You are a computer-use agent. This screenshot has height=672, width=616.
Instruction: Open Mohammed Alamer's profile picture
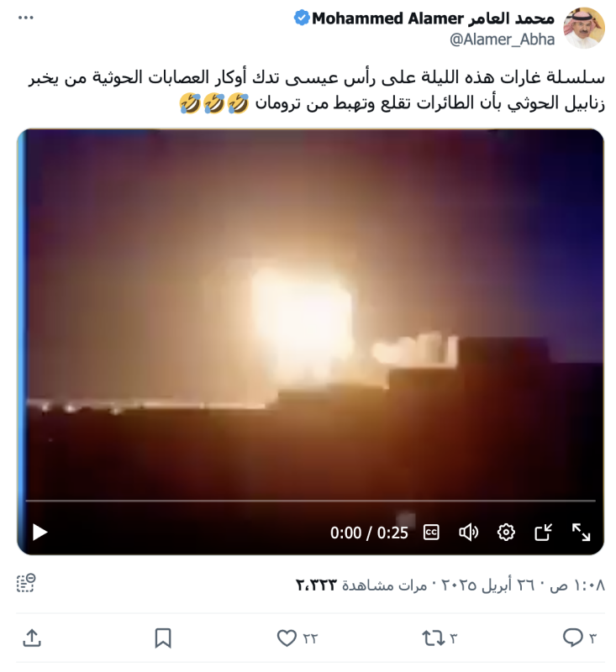[584, 28]
